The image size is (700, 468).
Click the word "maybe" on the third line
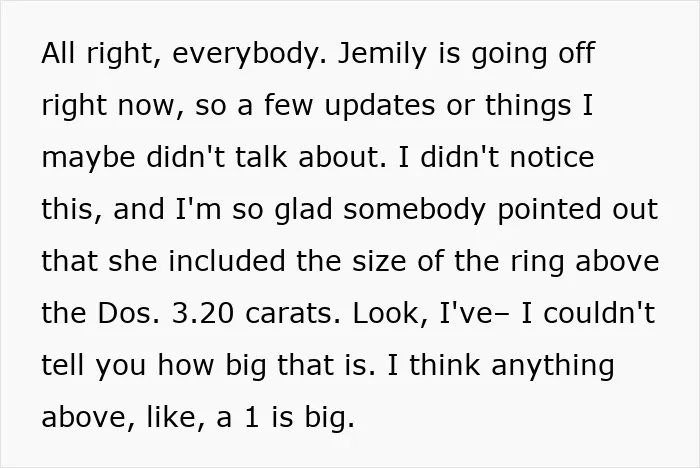click(x=88, y=159)
